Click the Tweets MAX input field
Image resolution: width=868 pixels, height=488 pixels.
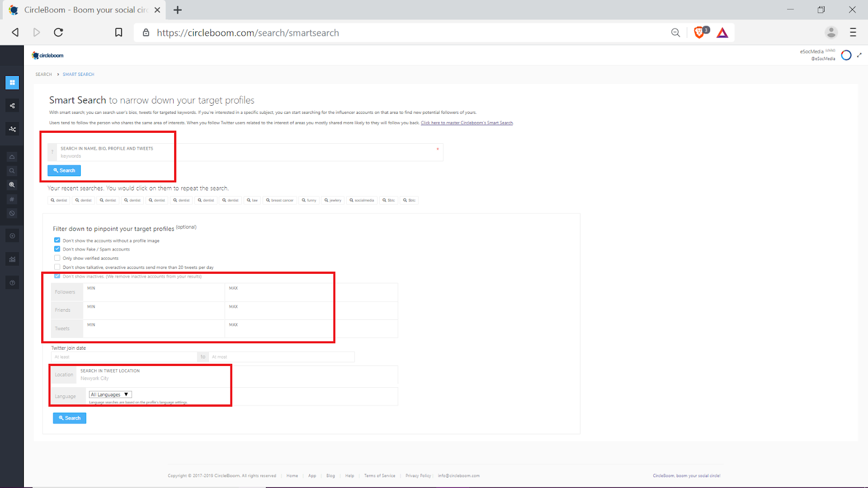[311, 329]
